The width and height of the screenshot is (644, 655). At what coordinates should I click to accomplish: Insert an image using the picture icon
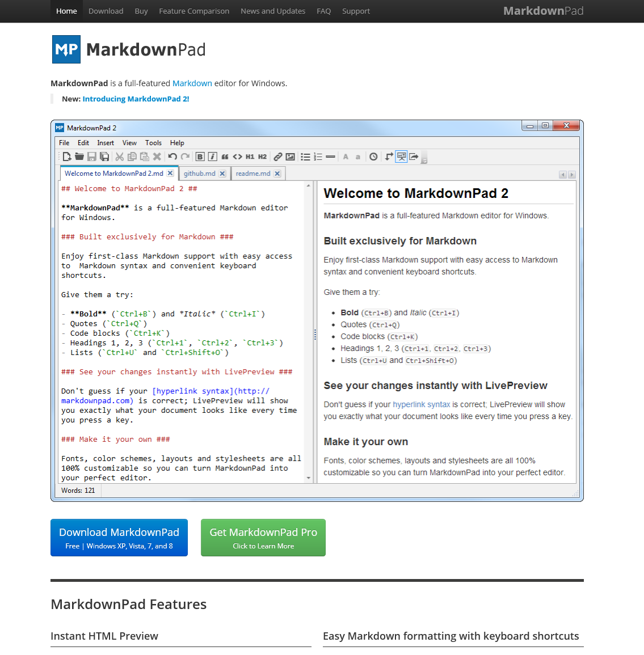(290, 157)
